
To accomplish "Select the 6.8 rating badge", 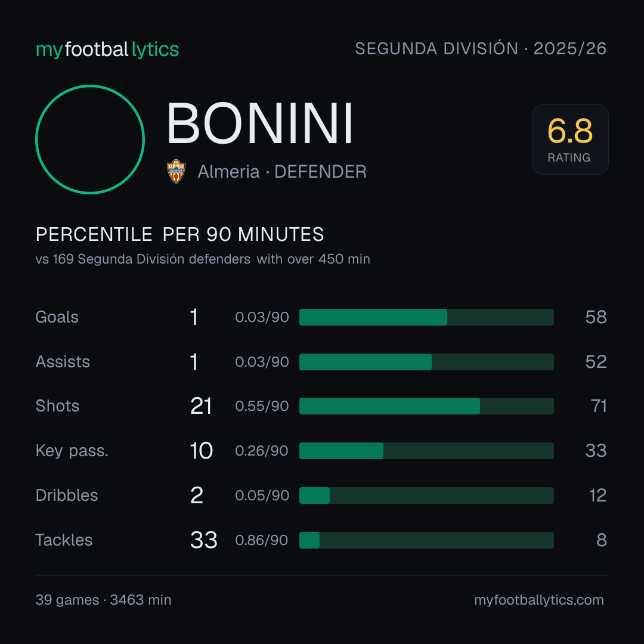I will [570, 140].
